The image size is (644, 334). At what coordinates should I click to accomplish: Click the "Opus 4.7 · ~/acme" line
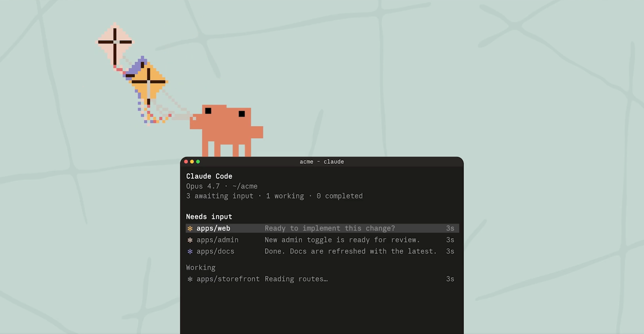[222, 186]
